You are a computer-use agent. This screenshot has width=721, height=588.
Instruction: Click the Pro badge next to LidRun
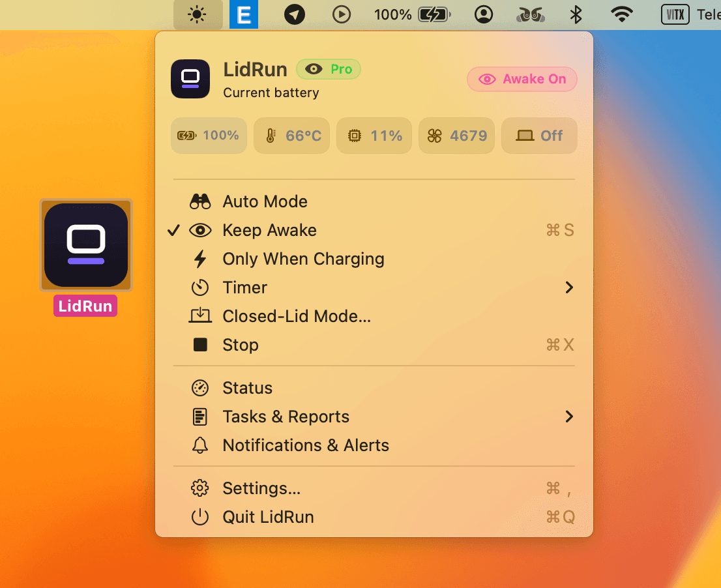(329, 69)
